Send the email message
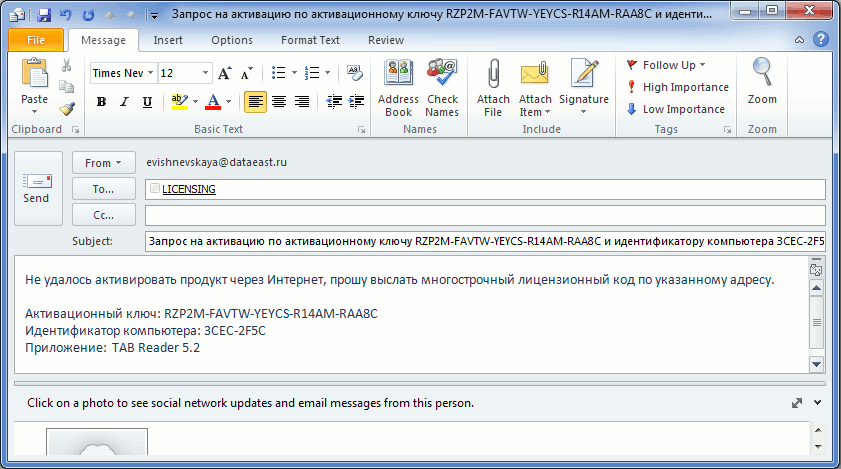This screenshot has width=841, height=469. (38, 188)
